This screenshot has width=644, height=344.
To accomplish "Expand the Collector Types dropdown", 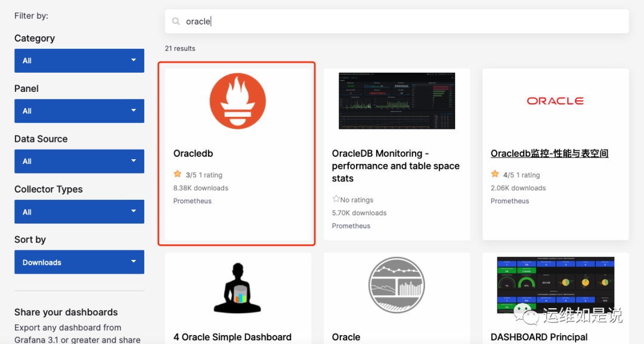I will (x=79, y=212).
